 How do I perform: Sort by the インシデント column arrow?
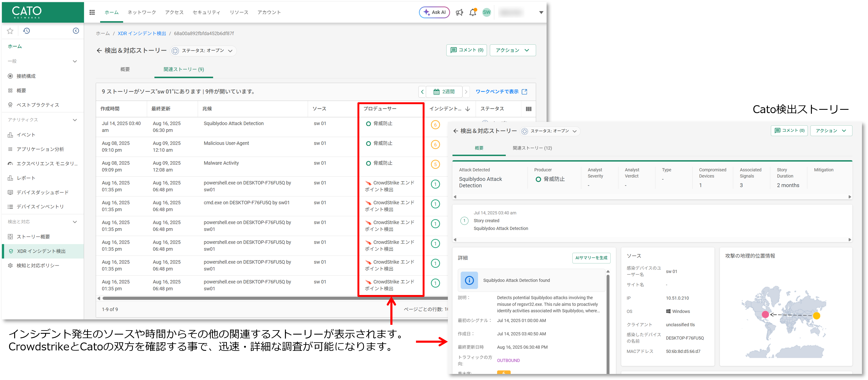(x=468, y=109)
